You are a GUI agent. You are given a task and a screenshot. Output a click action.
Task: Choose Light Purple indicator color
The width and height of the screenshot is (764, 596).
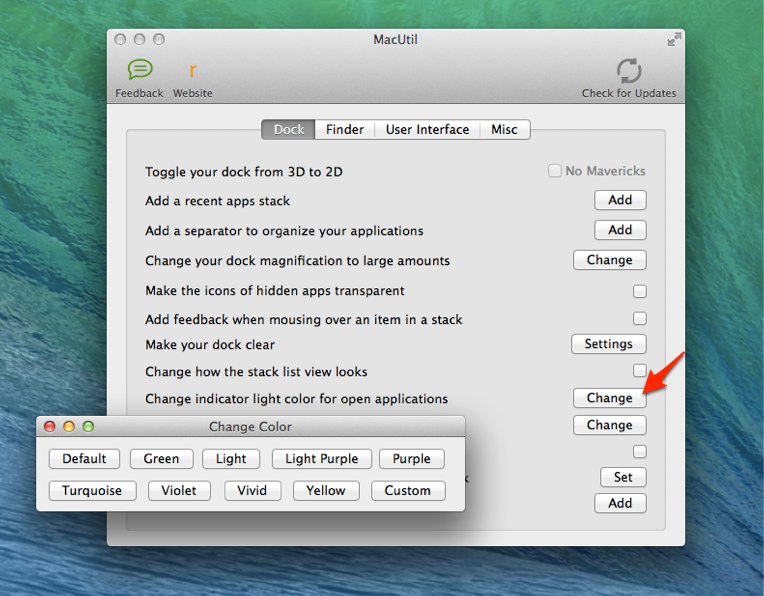[322, 459]
